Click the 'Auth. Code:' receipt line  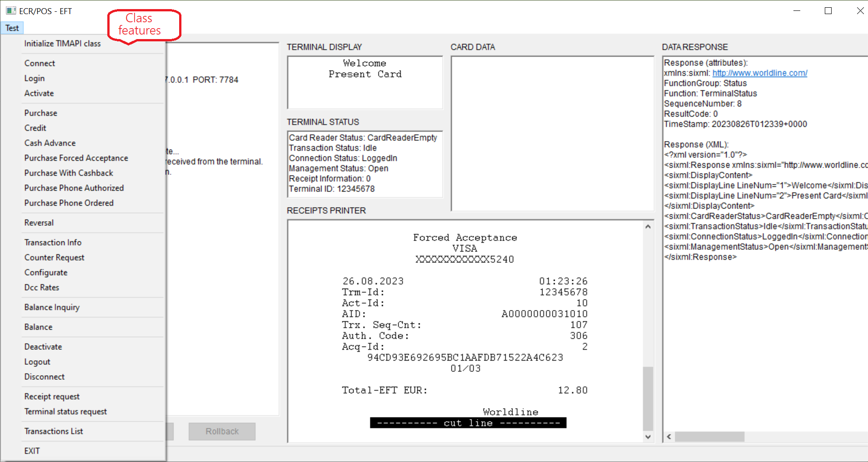[465, 336]
